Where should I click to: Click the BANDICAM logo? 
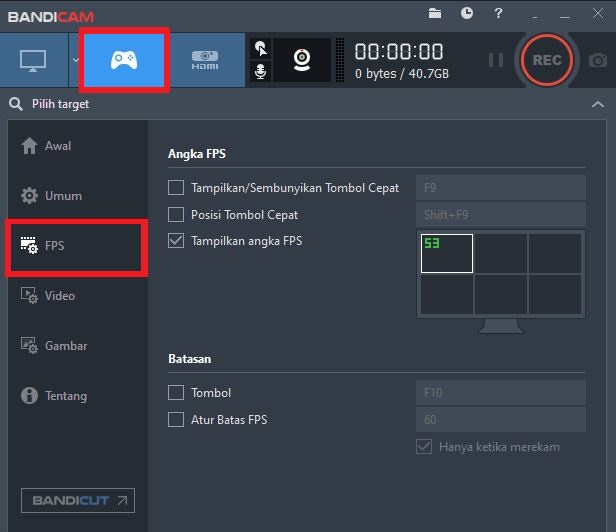coord(51,17)
